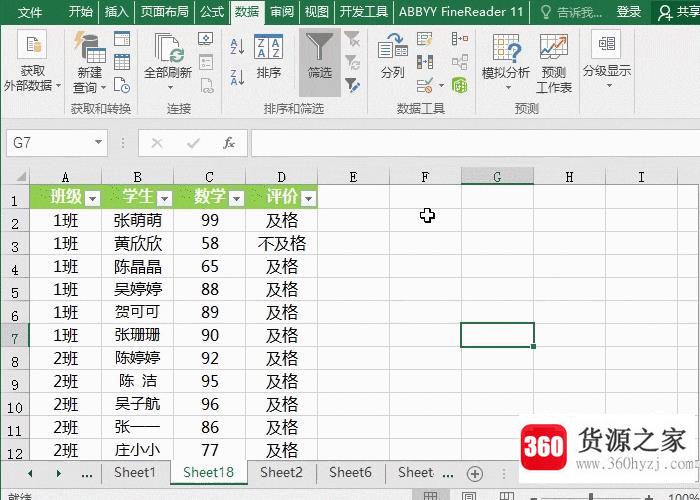This screenshot has height=500, width=700.
Task: Switch to the 公式 ribbon tab
Action: [x=212, y=12]
